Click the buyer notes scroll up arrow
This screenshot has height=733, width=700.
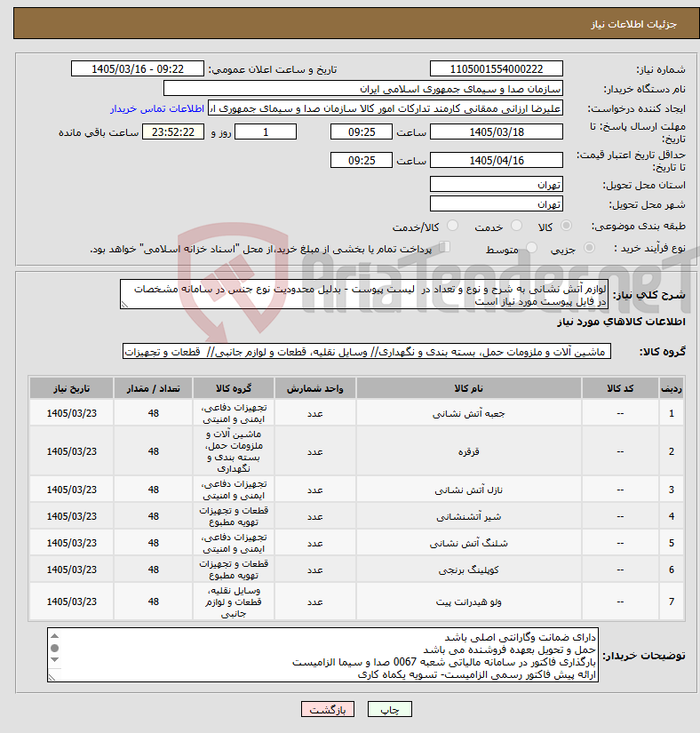[55, 636]
